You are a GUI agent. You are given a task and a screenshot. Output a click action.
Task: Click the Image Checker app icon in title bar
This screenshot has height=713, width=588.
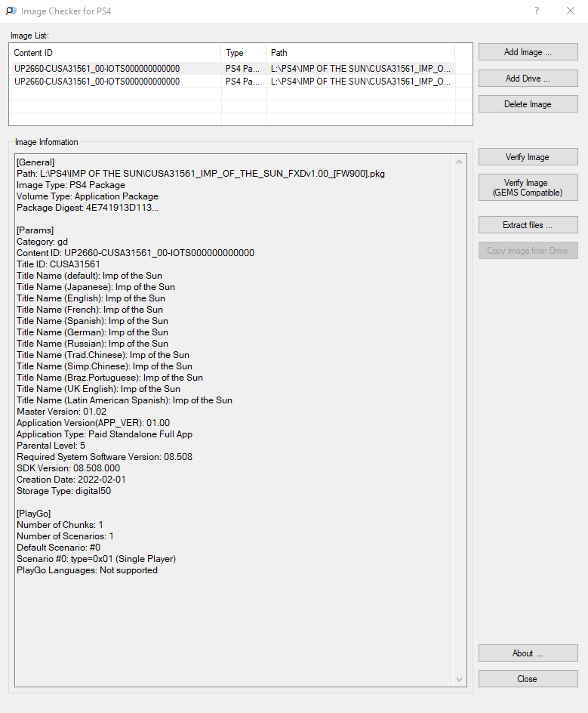pyautogui.click(x=11, y=11)
